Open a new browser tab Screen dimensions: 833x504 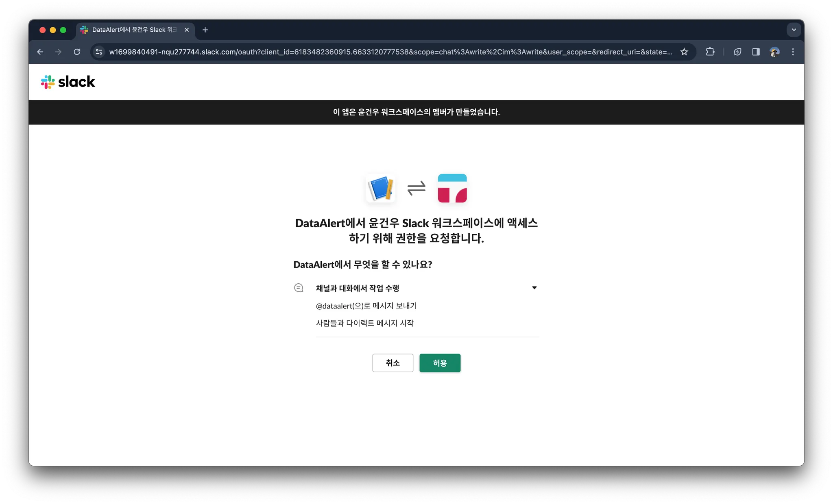205,30
